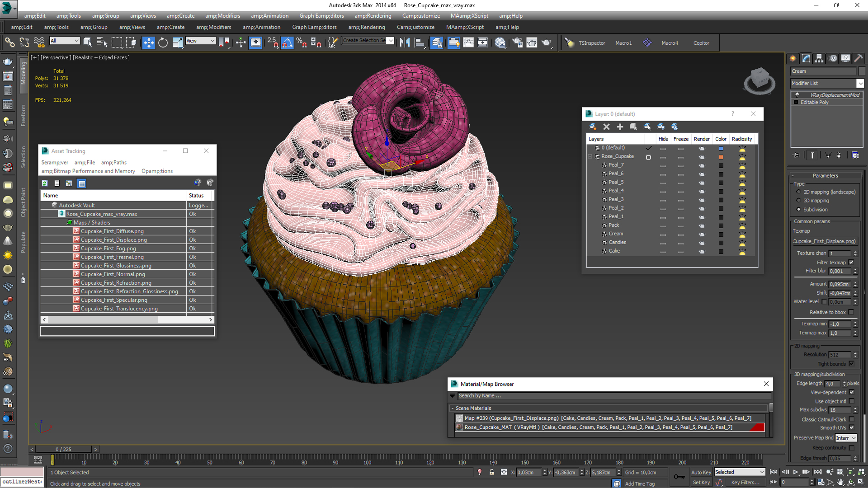
Task: Click the Unlink Selection tool icon
Action: (x=24, y=42)
